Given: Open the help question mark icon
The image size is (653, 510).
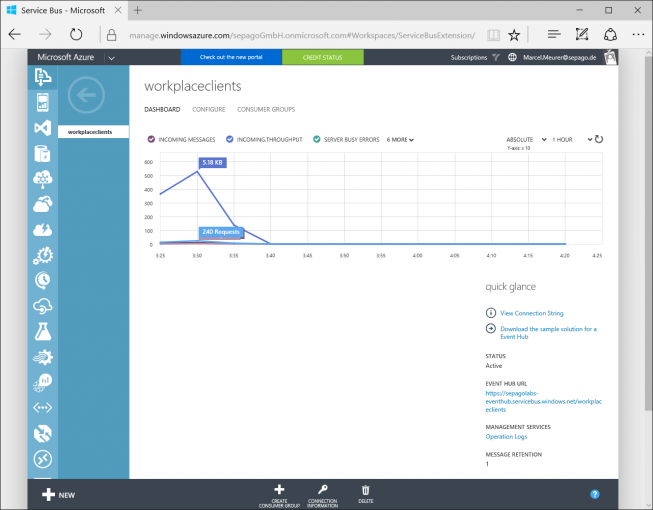Looking at the screenshot, I should coord(595,494).
